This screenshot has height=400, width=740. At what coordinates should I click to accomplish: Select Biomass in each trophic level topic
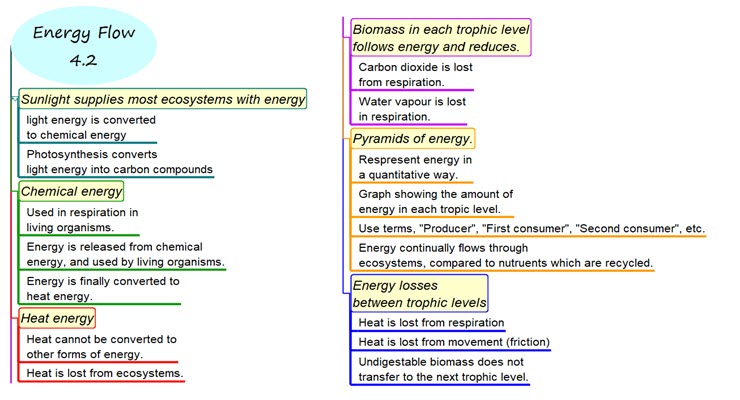(439, 38)
